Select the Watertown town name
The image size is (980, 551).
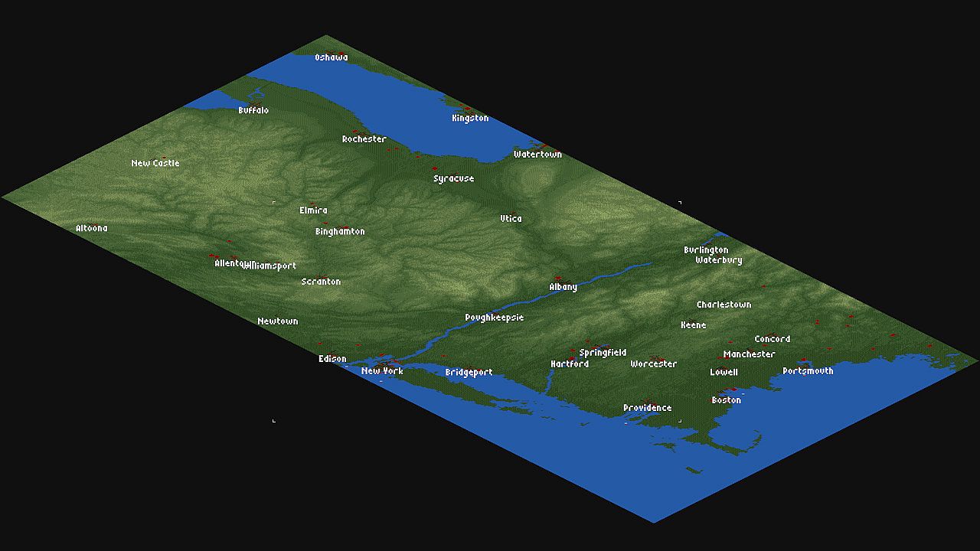537,155
